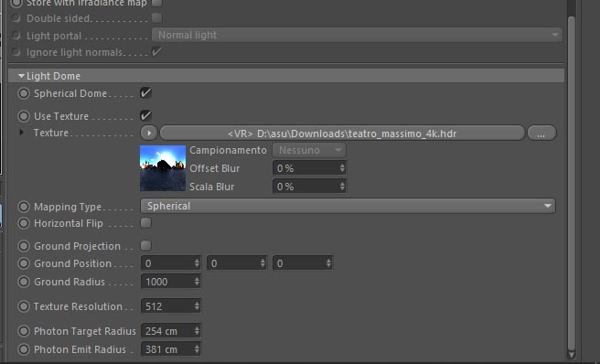600x364 pixels.
Task: Click the Ground Radius stepper arrows
Action: [x=197, y=282]
